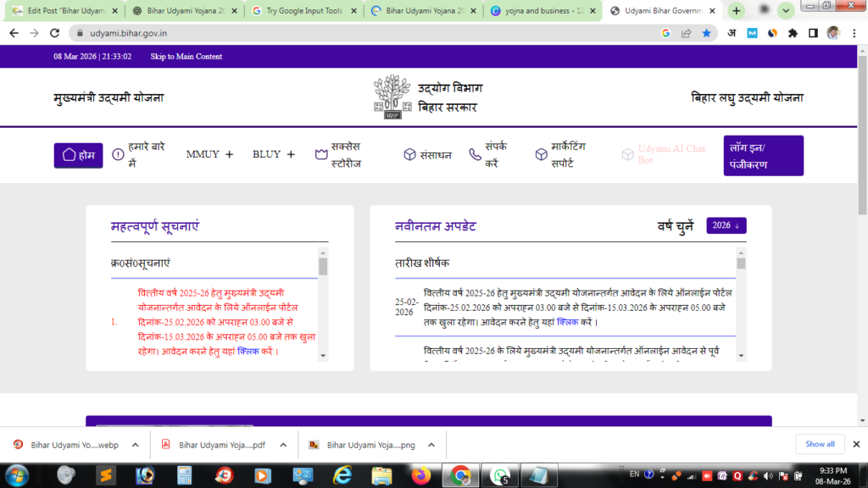Open the Chrome extensions puzzle icon
The width and height of the screenshot is (868, 488).
793,33
